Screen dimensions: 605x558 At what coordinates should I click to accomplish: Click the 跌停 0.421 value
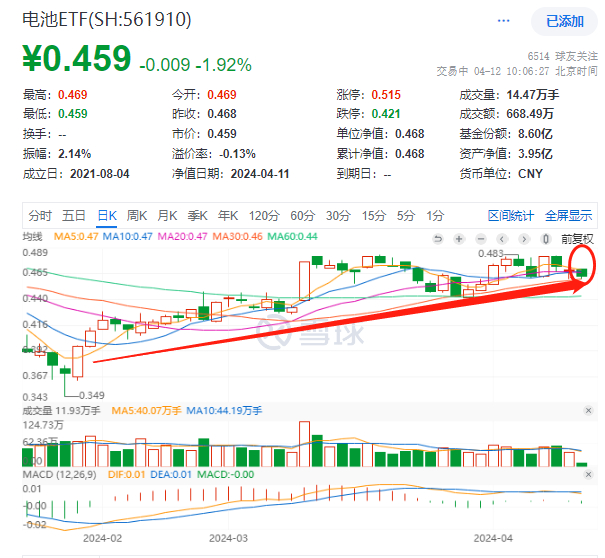[x=386, y=114]
